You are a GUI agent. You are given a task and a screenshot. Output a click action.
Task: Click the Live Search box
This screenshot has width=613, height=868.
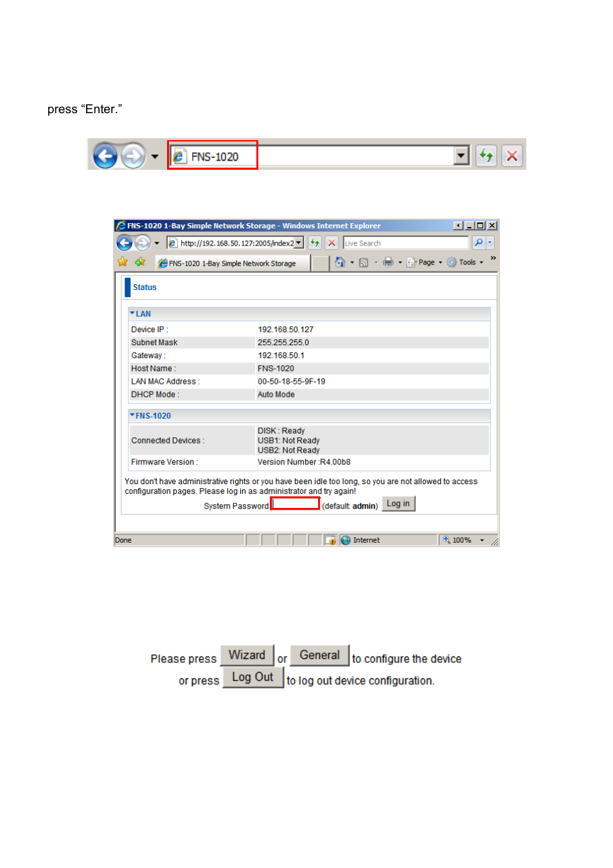pyautogui.click(x=405, y=243)
